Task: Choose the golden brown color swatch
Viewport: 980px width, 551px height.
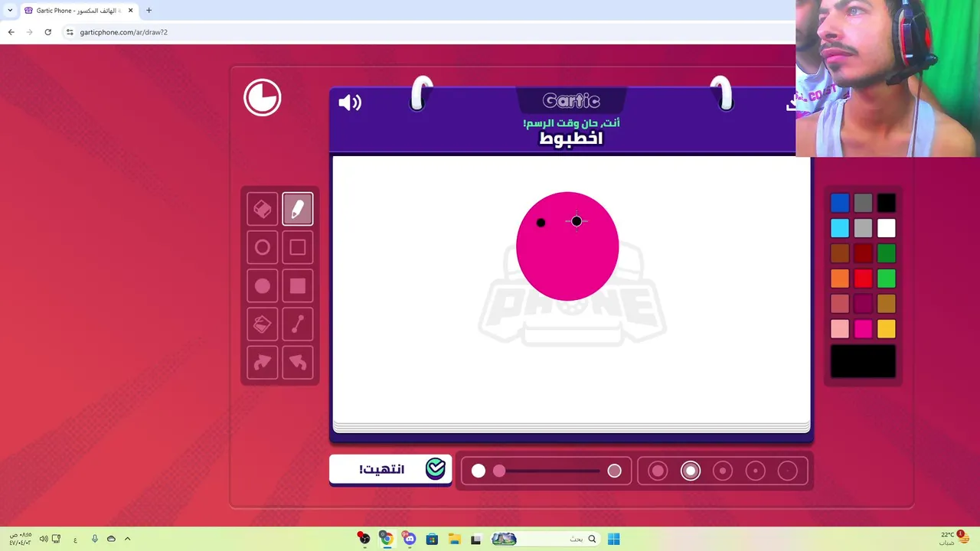Action: 886,304
